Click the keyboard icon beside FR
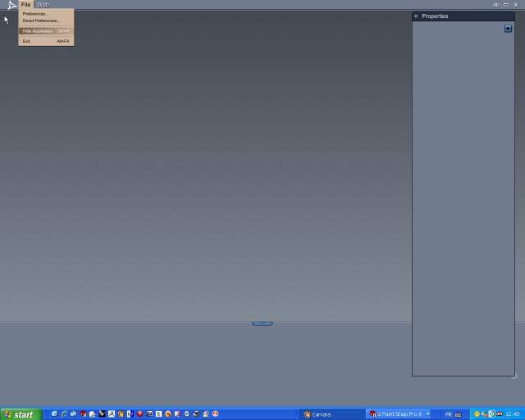The width and height of the screenshot is (525, 420). 458,415
